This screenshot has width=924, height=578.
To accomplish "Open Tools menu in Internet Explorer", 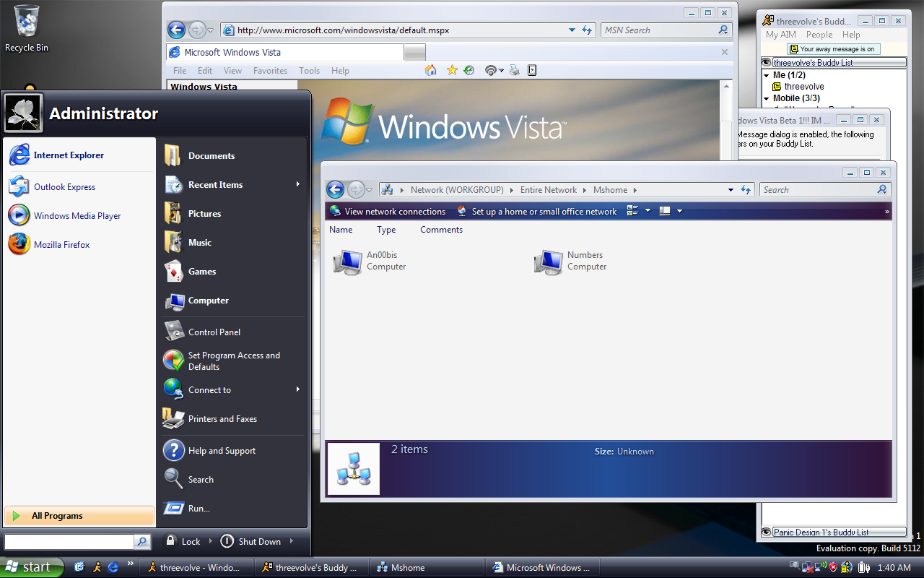I will pos(309,71).
